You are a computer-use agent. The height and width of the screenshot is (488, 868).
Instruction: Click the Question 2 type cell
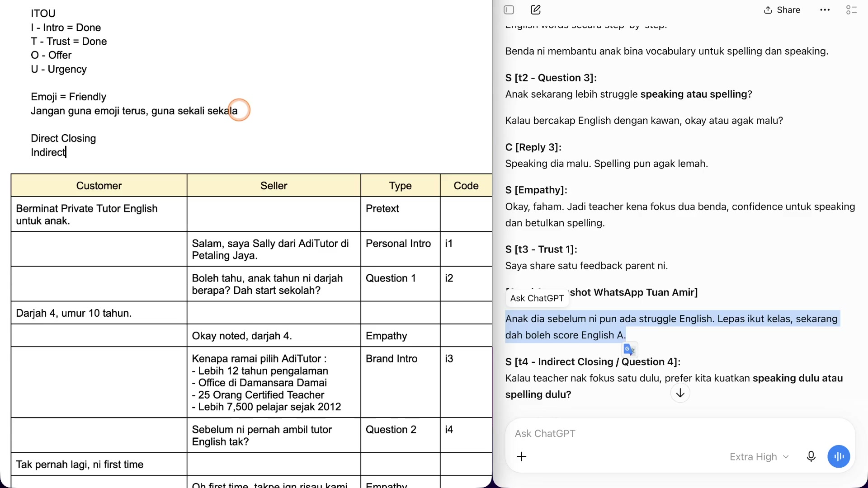(x=401, y=435)
